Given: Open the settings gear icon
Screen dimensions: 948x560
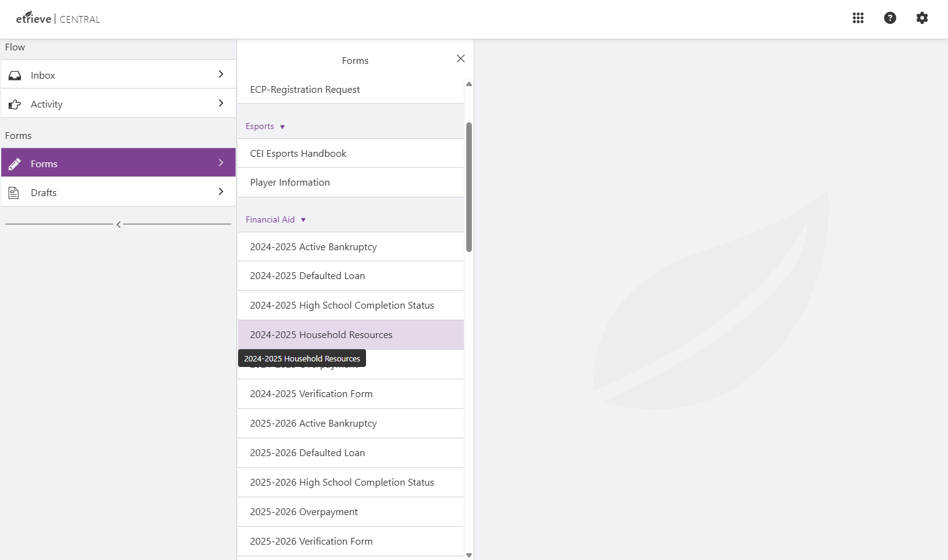Looking at the screenshot, I should (922, 18).
